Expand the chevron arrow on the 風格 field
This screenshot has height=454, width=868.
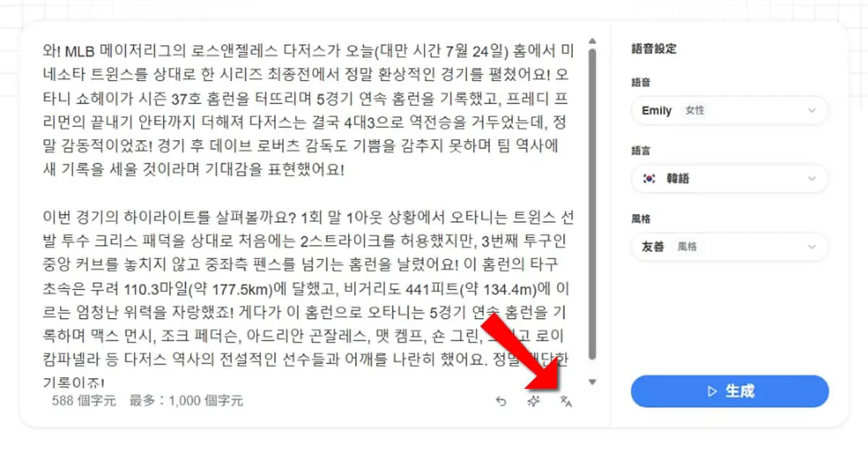(812, 247)
